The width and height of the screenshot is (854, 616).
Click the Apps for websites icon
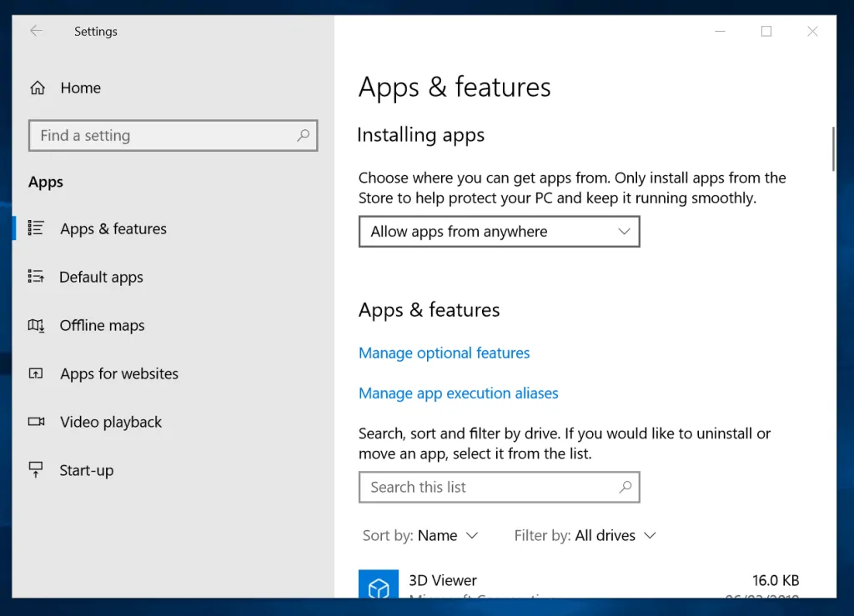[x=36, y=373]
